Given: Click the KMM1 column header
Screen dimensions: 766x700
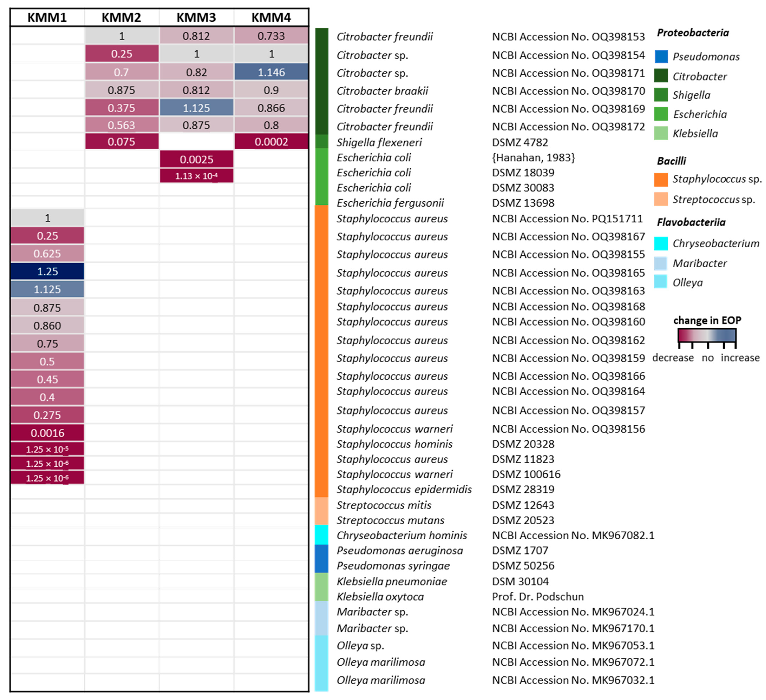Looking at the screenshot, I should click(47, 18).
